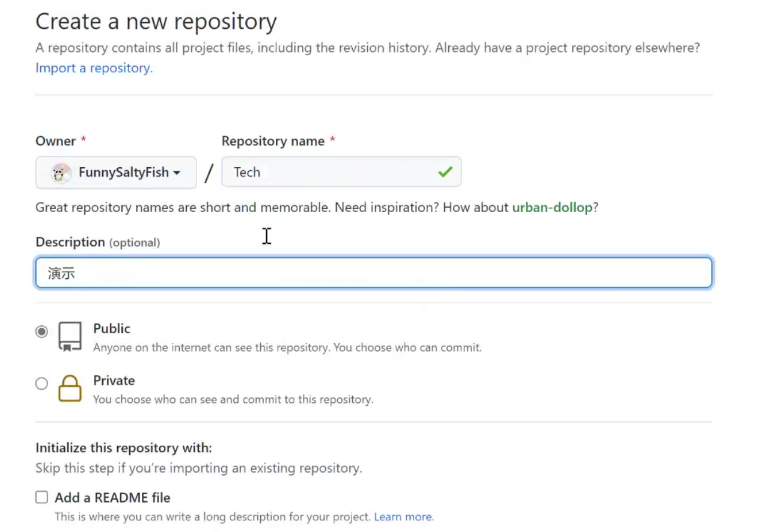Open the Owner dropdown FunnySaltyFish

click(116, 173)
